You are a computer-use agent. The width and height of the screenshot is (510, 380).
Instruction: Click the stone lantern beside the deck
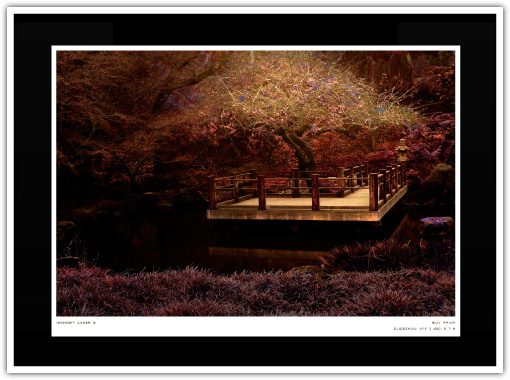click(x=402, y=150)
